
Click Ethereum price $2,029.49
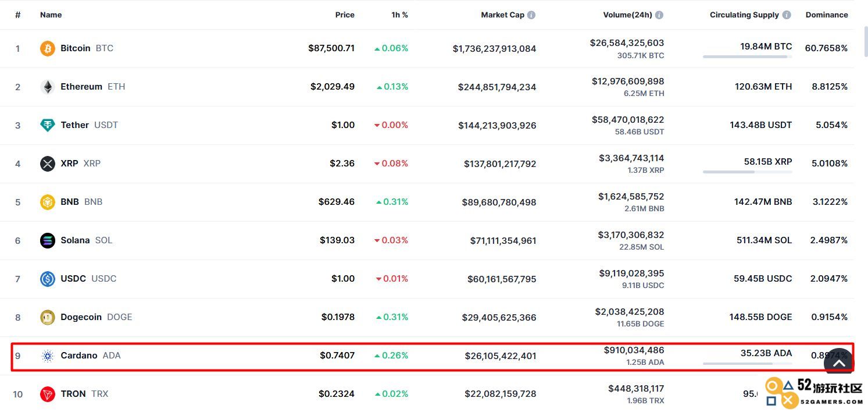[x=333, y=87]
